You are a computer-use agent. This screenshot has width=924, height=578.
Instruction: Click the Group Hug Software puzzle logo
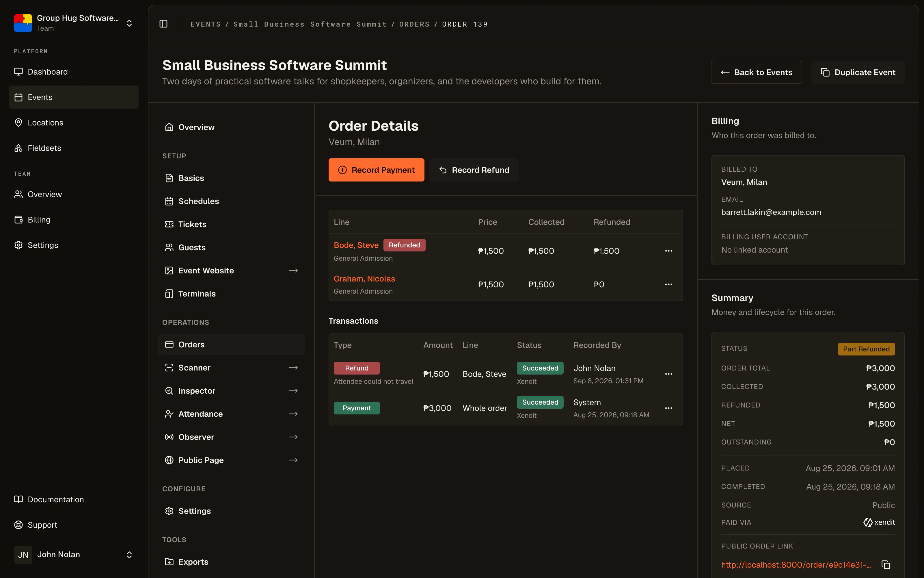pos(23,23)
